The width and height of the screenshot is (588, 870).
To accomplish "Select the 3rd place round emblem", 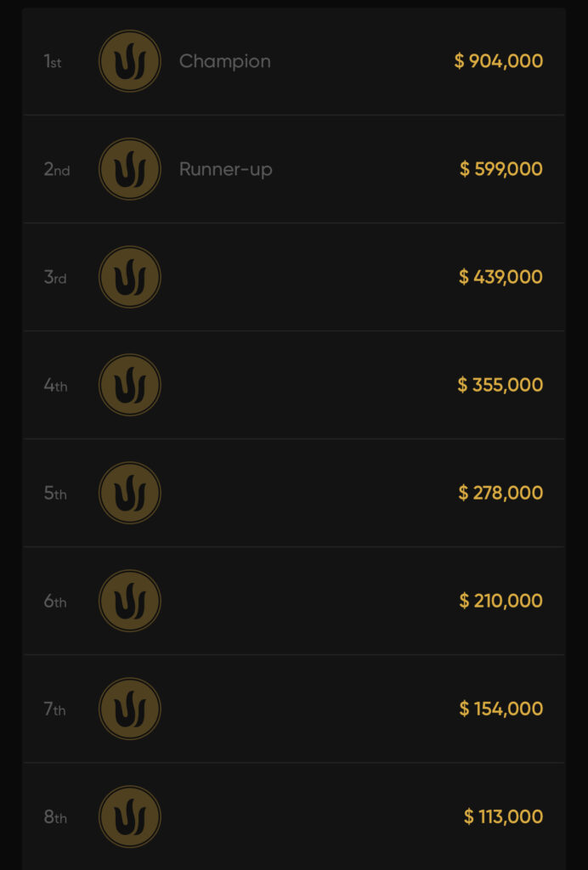I will click(x=129, y=277).
